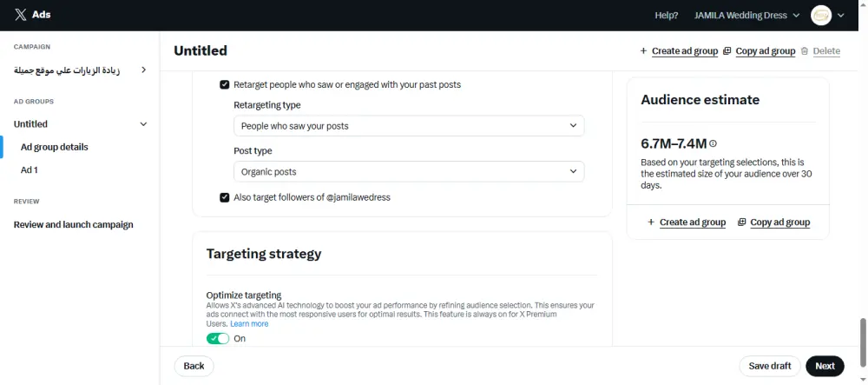Click the X Ads logo icon
Viewport: 868px width, 385px height.
coord(21,15)
